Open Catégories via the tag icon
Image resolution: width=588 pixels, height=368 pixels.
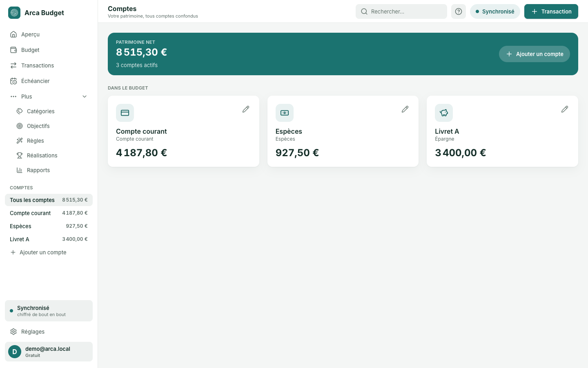(20, 111)
